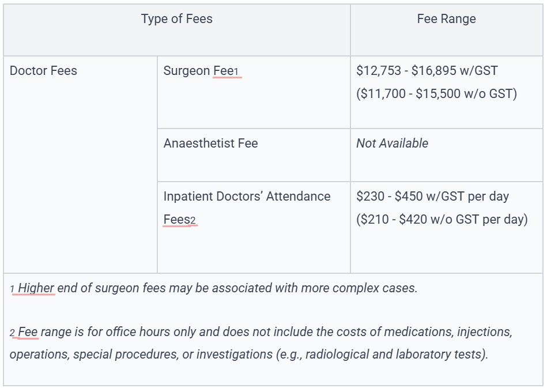
Task: Select the $230 - $450 w/GST per day text
Action: (x=432, y=197)
